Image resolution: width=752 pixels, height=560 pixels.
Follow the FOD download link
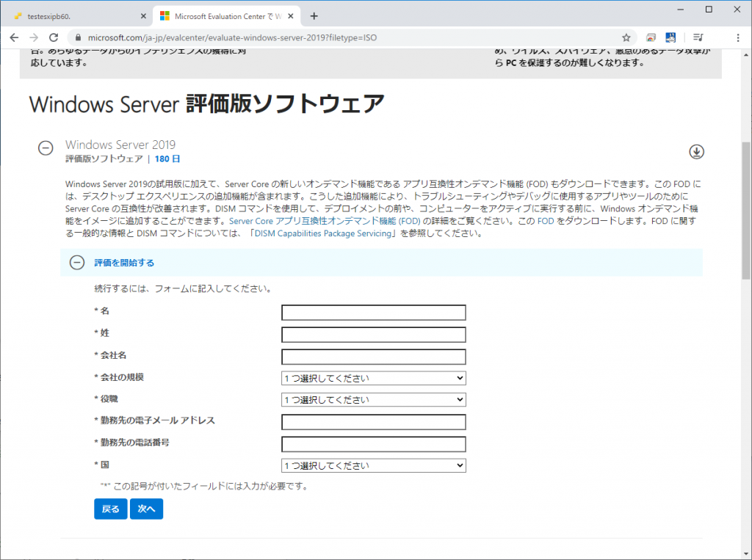[546, 221]
